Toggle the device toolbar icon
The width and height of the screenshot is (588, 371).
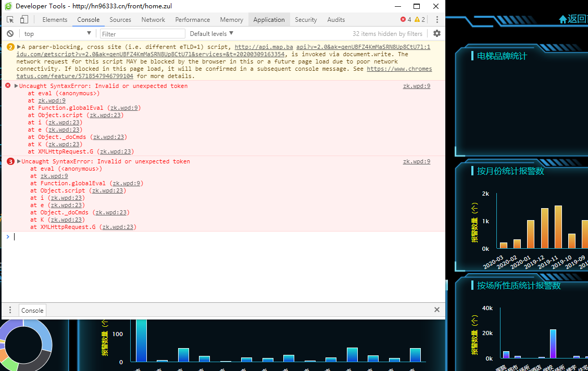point(24,19)
